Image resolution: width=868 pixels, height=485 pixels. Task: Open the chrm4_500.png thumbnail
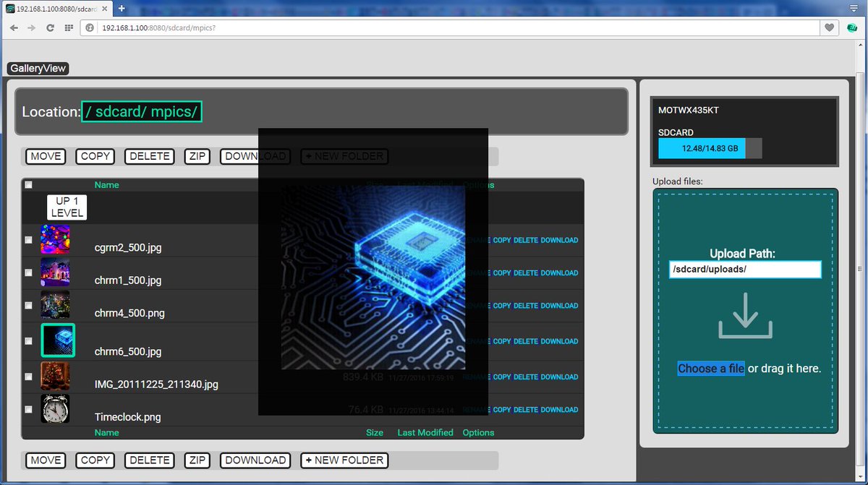click(55, 304)
